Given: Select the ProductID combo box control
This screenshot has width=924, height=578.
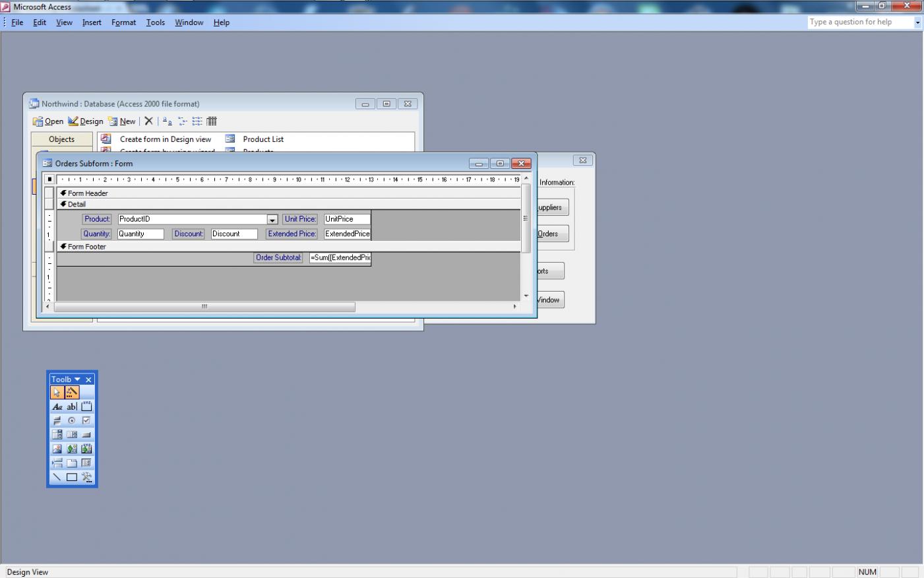Looking at the screenshot, I should pyautogui.click(x=198, y=219).
